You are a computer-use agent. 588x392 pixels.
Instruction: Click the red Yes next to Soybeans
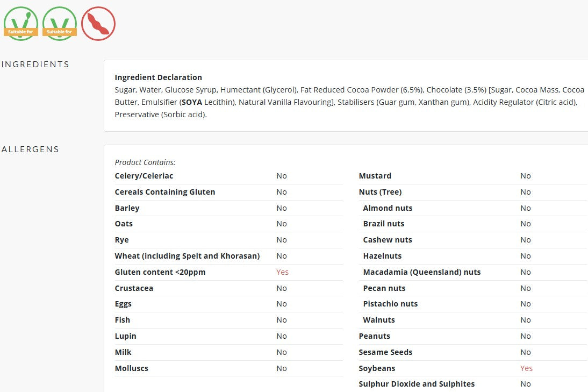[526, 368]
